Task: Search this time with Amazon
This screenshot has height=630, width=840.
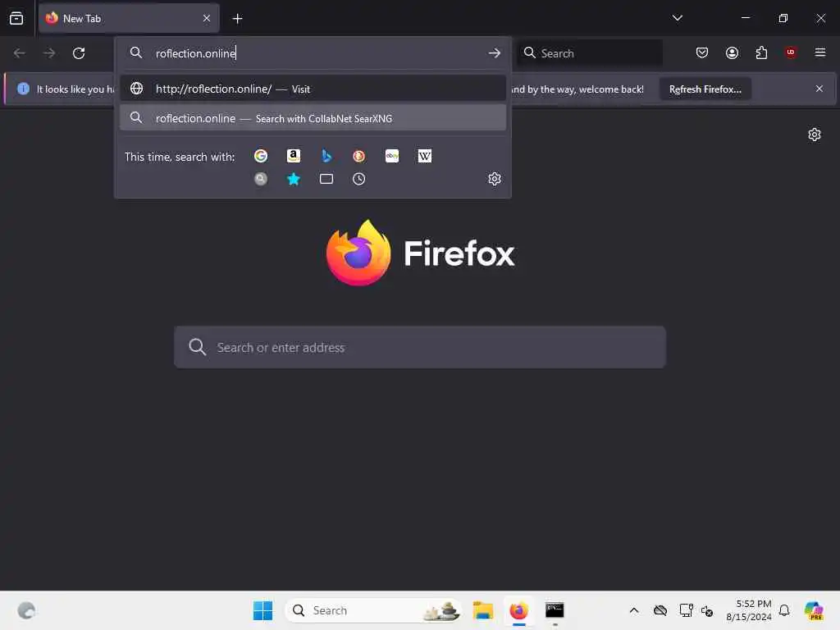Action: (x=294, y=156)
